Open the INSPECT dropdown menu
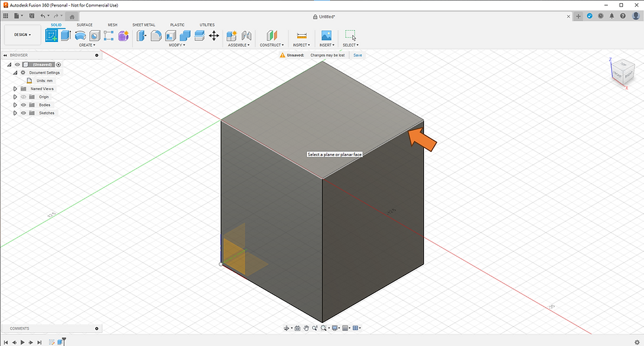Screen dimensions: 644x346 click(x=302, y=45)
